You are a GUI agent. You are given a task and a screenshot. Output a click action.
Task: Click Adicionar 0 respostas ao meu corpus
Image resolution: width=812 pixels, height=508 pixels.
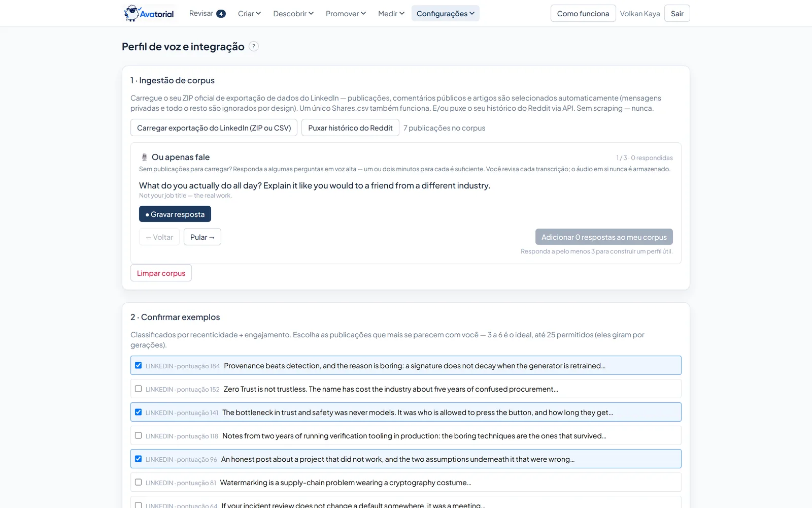[x=604, y=237]
